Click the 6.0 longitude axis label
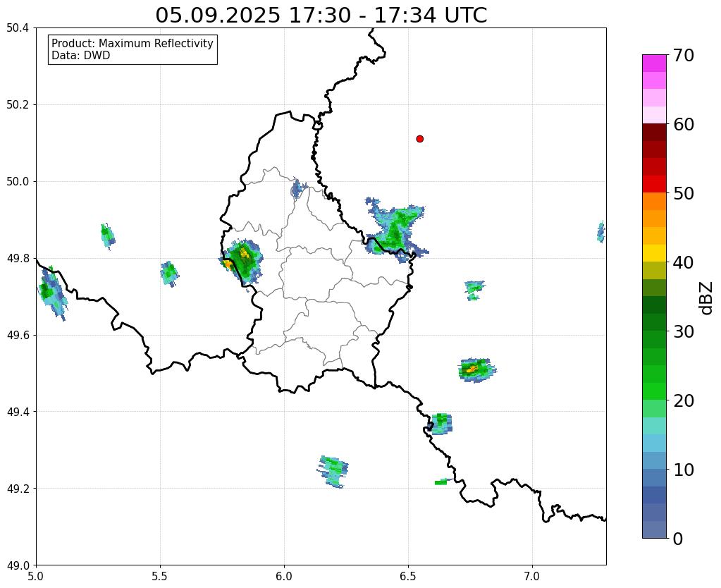Screen dimensions: 721x588 point(284,576)
